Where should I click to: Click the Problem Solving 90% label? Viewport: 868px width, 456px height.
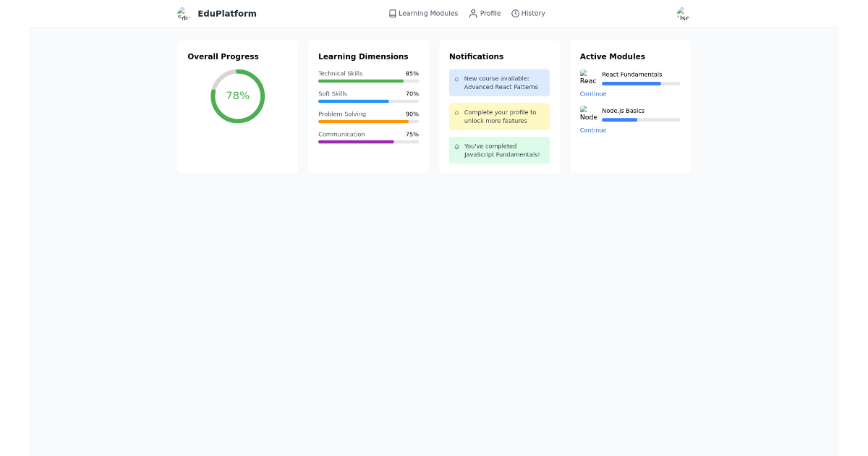tap(412, 114)
